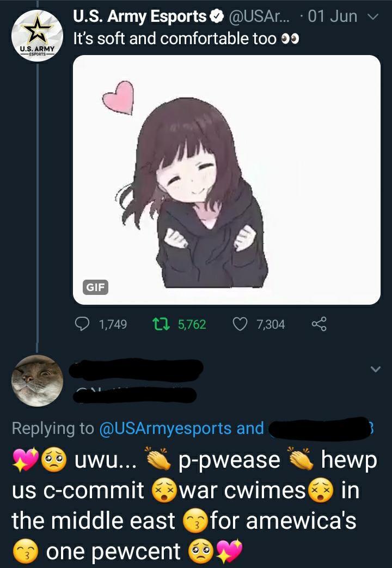This screenshot has height=568, width=392.
Task: Open the U.S. Army Esports display name
Action: (140, 17)
